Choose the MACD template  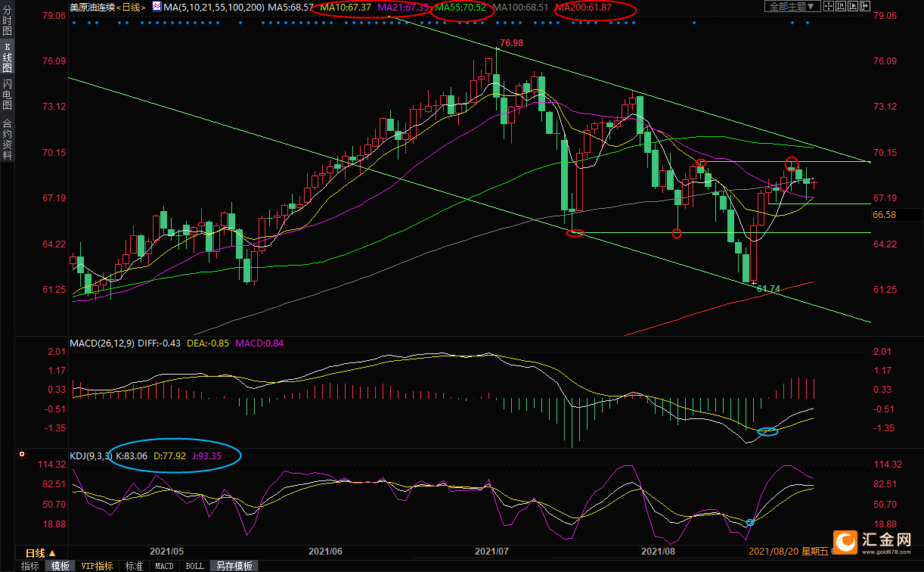click(x=164, y=566)
